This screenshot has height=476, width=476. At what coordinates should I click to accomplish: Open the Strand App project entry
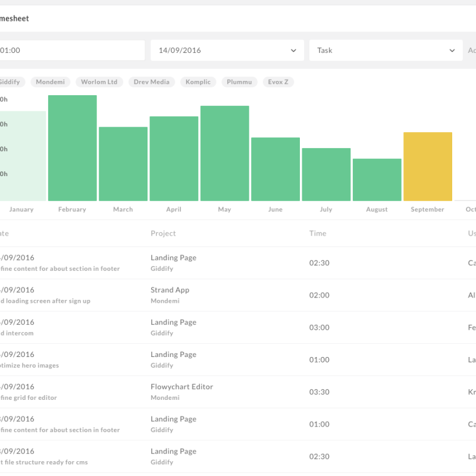[x=170, y=290]
